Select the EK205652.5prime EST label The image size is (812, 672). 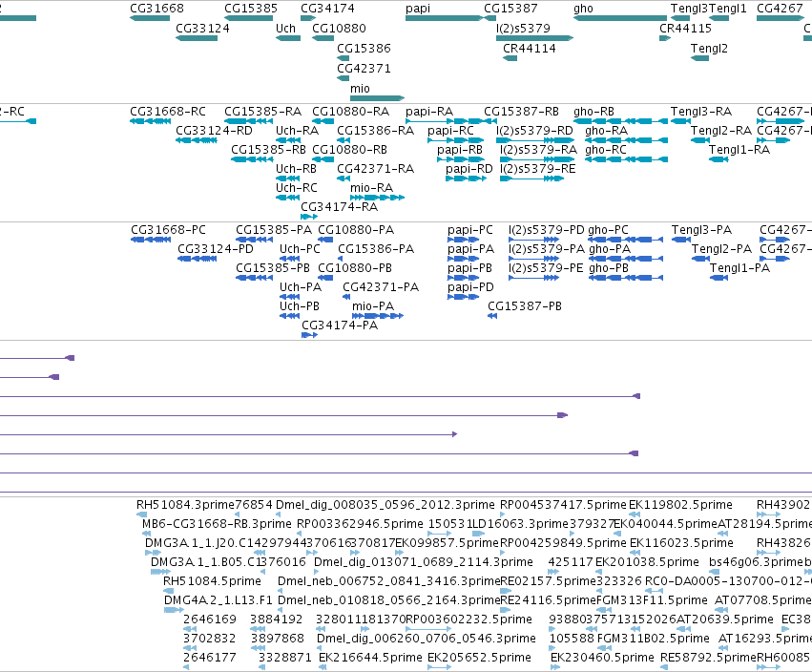pyautogui.click(x=479, y=658)
